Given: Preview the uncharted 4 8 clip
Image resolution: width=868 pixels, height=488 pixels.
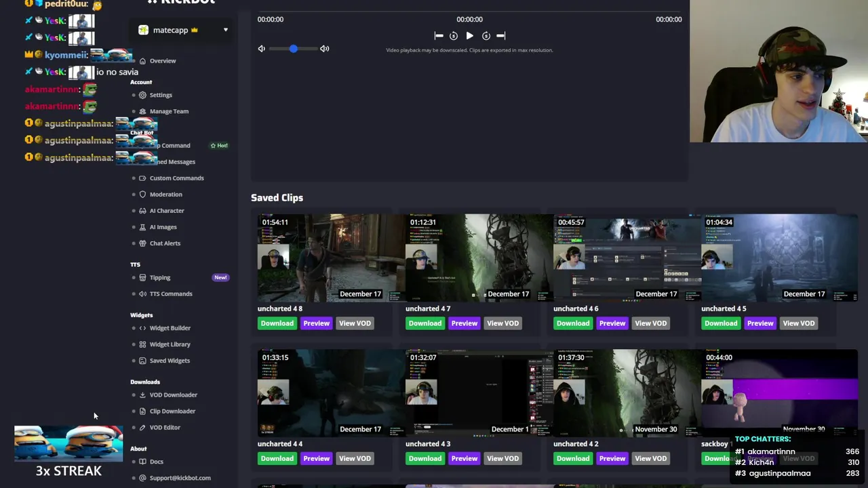Looking at the screenshot, I should pyautogui.click(x=316, y=323).
